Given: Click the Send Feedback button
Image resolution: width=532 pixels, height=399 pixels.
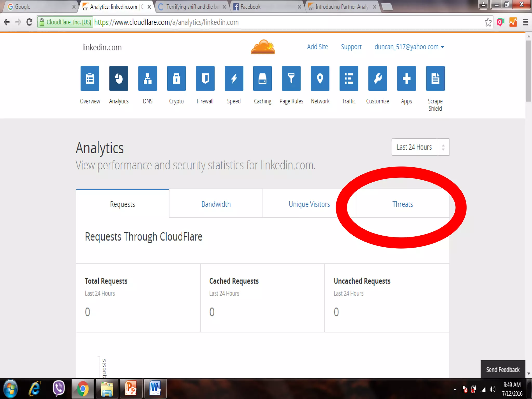Looking at the screenshot, I should click(x=503, y=370).
